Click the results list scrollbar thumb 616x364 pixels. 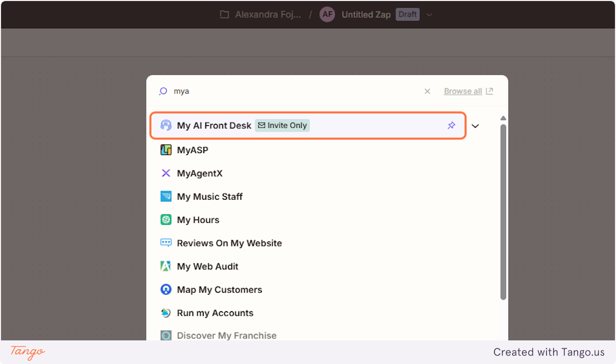click(503, 212)
